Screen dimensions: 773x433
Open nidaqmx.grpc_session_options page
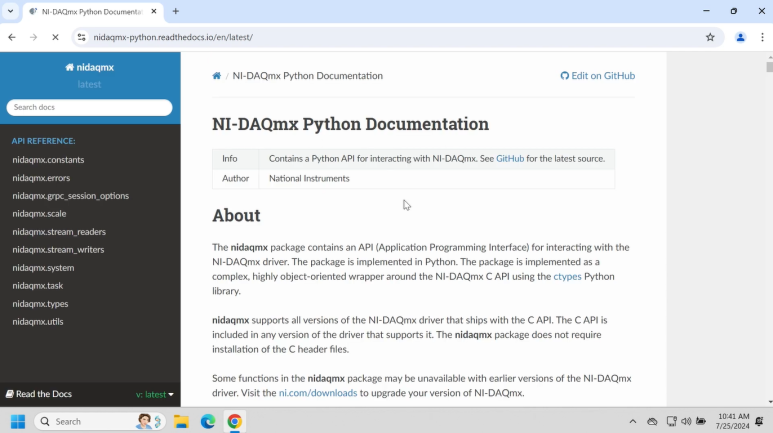(x=70, y=196)
